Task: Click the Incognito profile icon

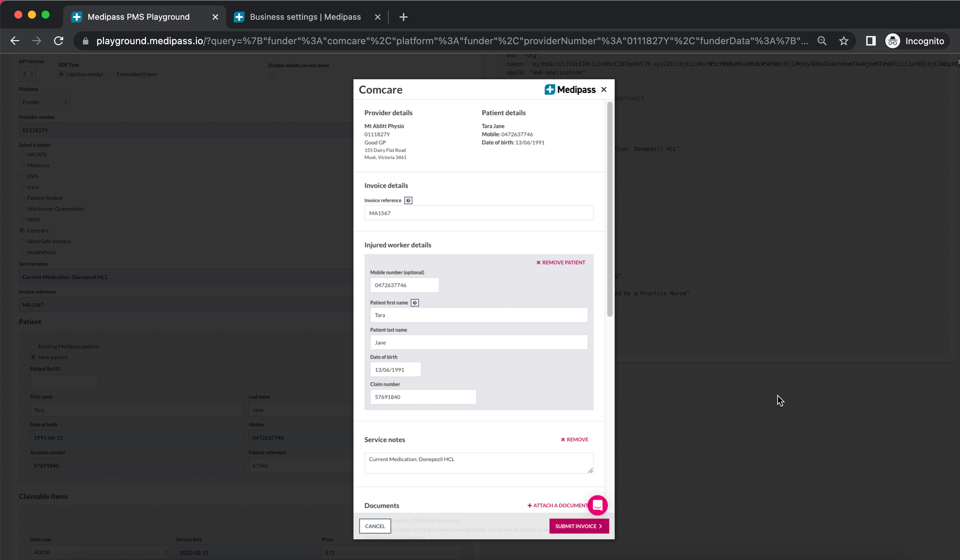Action: (x=893, y=41)
